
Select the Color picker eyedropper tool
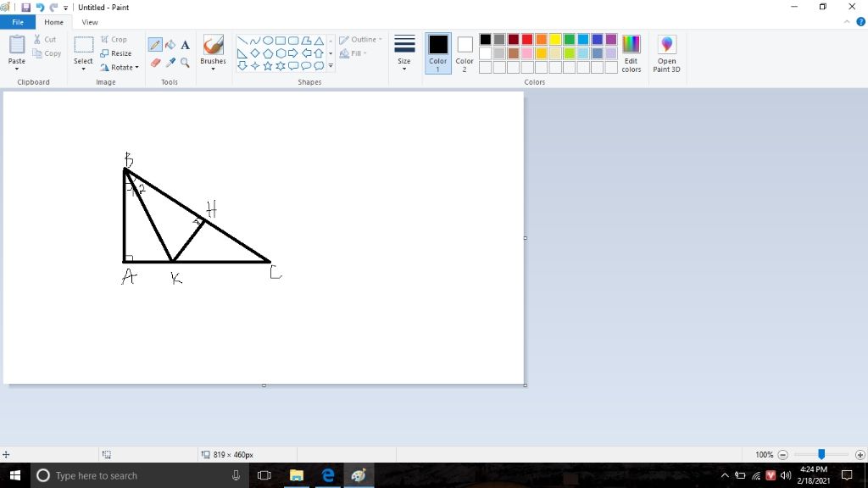coord(170,63)
